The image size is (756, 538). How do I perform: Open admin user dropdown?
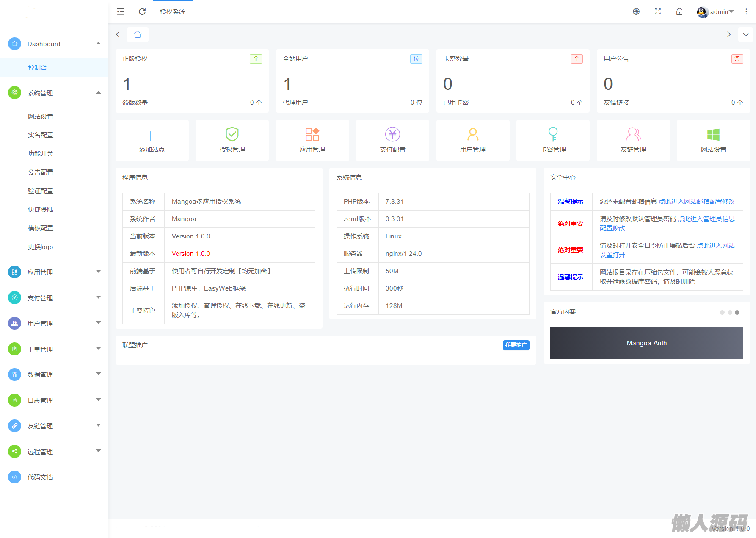716,12
